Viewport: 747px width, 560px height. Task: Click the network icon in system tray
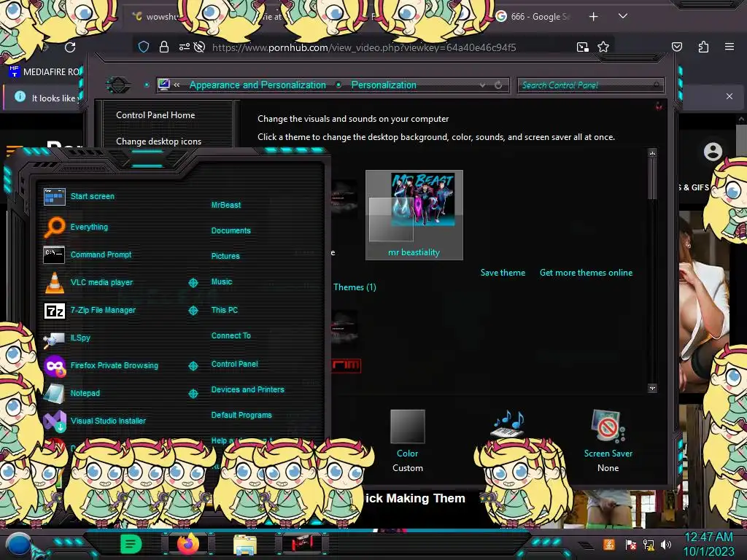click(648, 544)
